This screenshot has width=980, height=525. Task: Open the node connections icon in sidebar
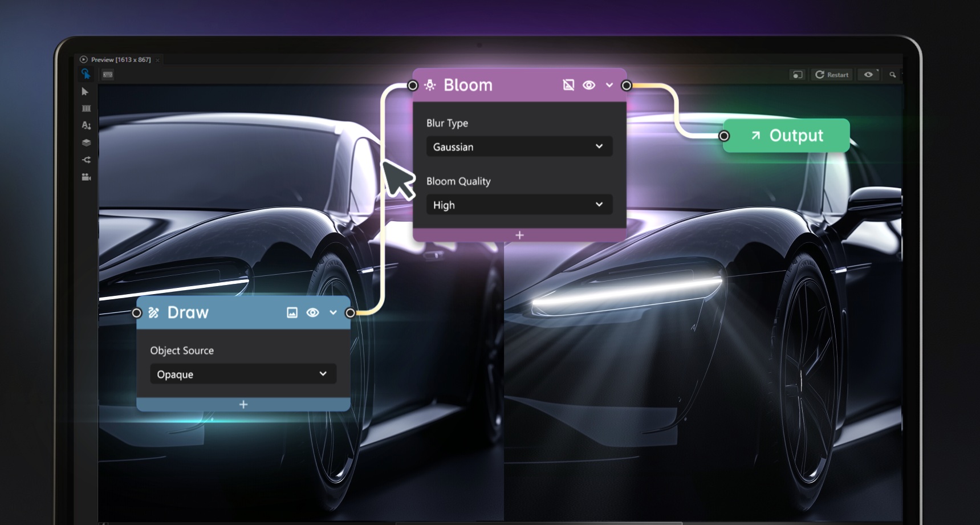pos(86,160)
